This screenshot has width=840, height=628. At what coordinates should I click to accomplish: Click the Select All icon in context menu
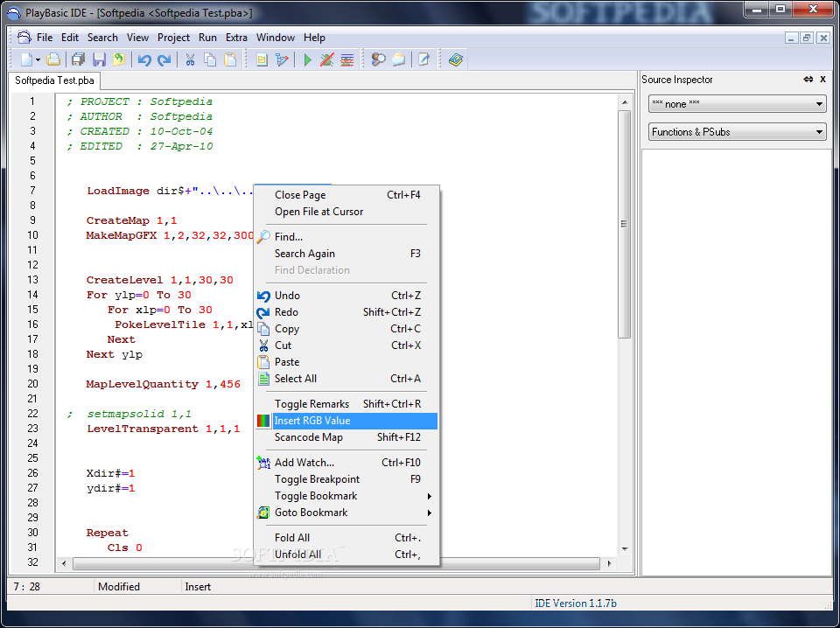click(x=263, y=379)
